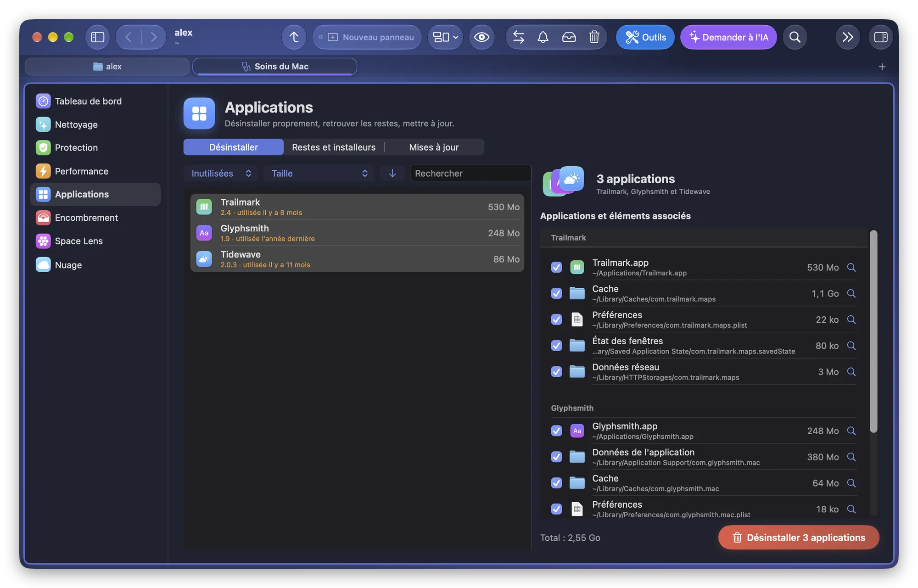The width and height of the screenshot is (918, 588).
Task: Go forward with the right chevron
Action: [x=153, y=37]
